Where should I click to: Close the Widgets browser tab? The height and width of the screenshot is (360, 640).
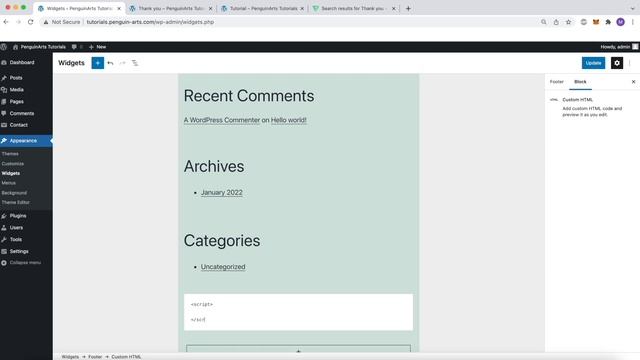coord(119,8)
